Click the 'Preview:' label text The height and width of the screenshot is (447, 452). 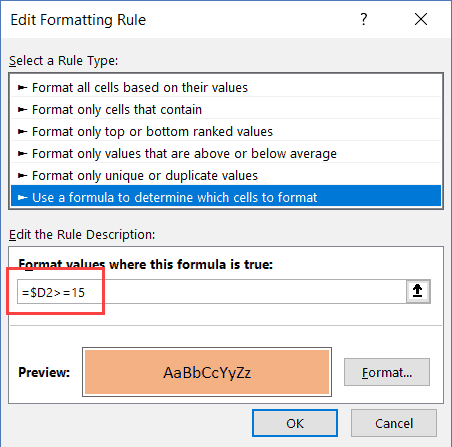point(44,372)
